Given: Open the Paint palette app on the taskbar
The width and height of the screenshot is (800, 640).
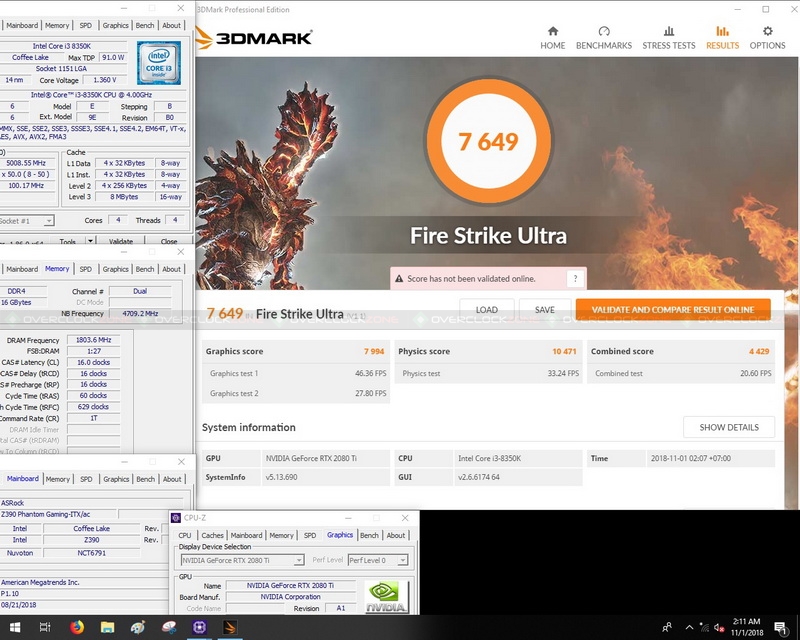Looking at the screenshot, I should tap(138, 627).
